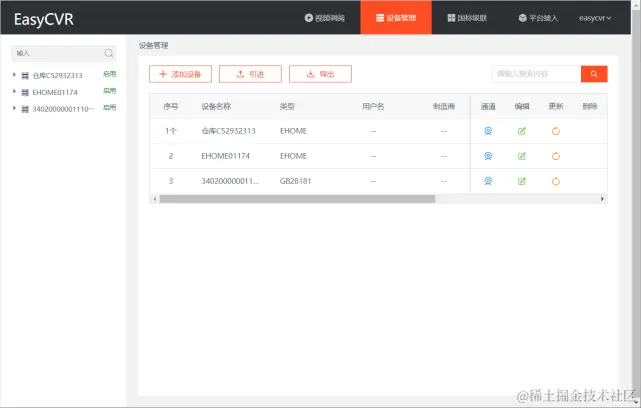Click the 删除 column header
This screenshot has height=408, width=641.
point(590,106)
